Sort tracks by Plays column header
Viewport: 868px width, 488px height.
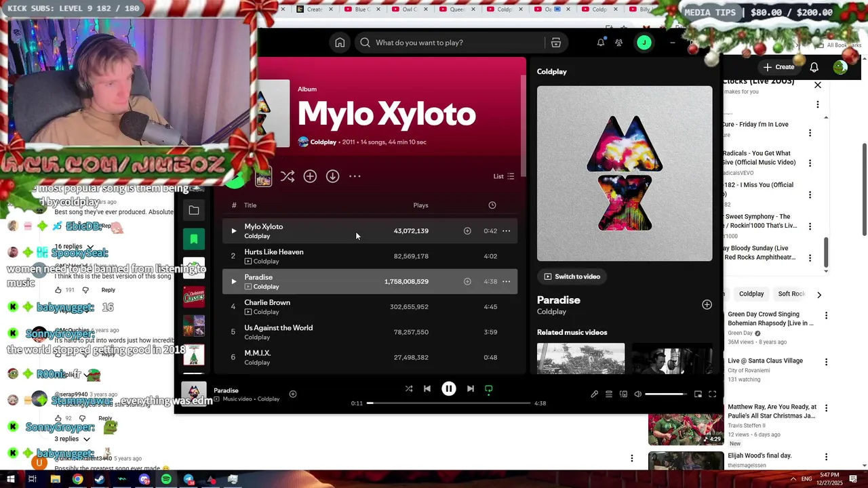click(x=420, y=205)
